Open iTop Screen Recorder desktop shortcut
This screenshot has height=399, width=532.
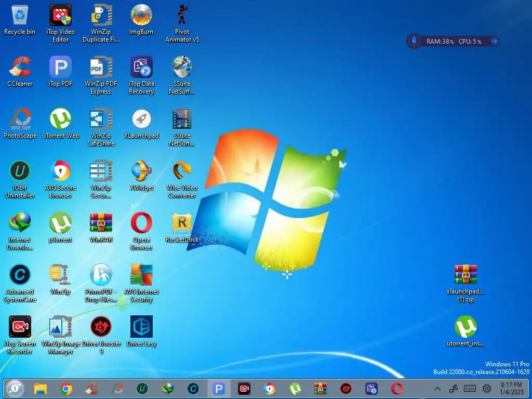tap(20, 335)
